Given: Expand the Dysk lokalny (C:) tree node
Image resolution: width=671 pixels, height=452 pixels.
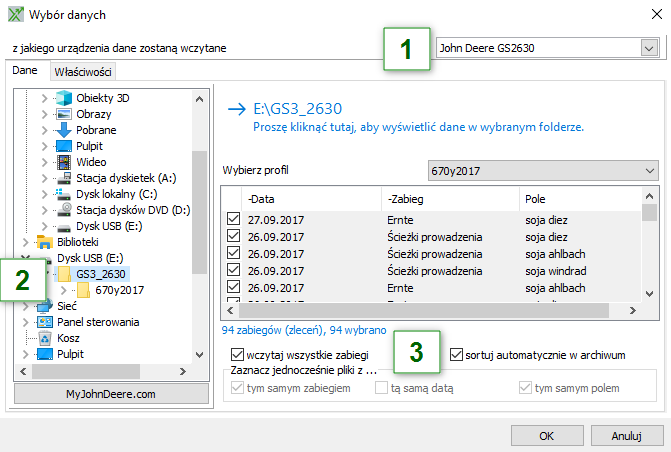Looking at the screenshot, I should [44, 195].
